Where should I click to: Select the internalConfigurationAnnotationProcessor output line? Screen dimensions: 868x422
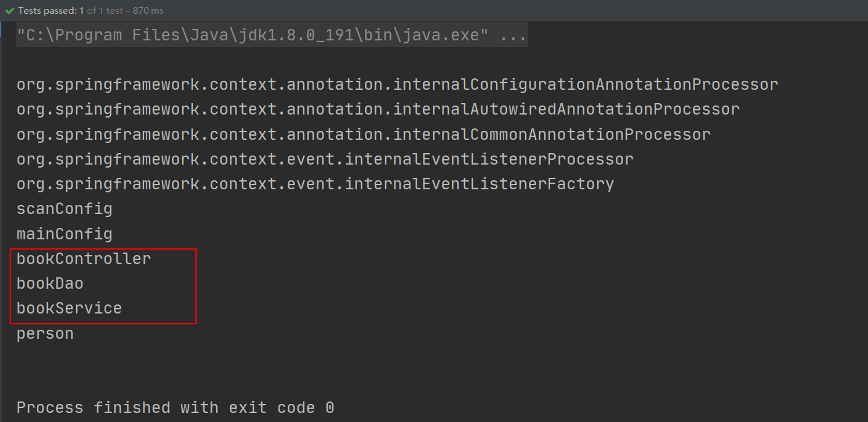coord(398,84)
